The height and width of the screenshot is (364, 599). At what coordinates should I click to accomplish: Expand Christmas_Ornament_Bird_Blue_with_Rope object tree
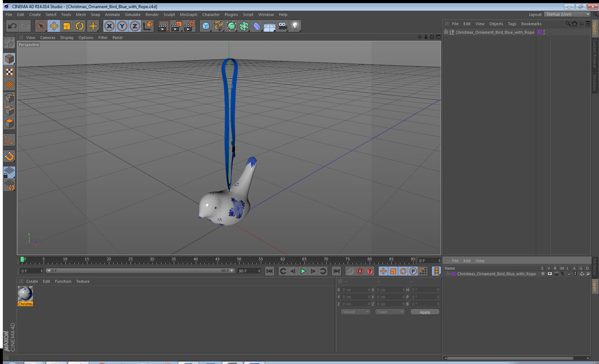[x=446, y=32]
